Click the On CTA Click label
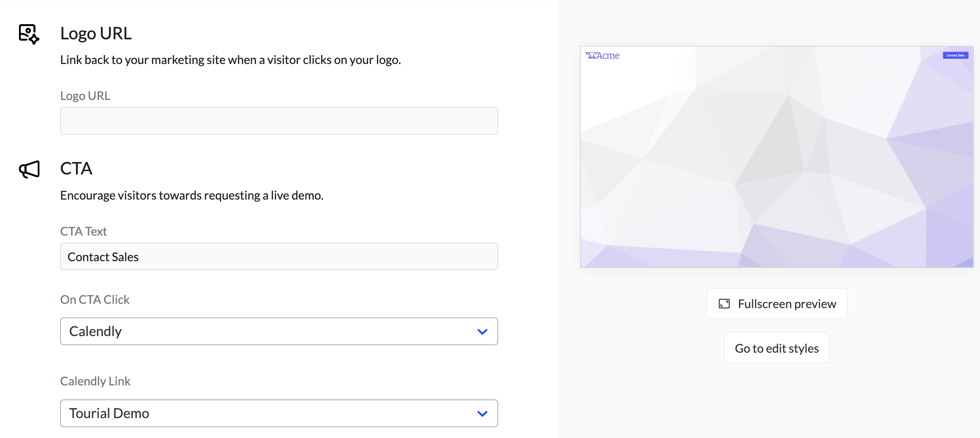The height and width of the screenshot is (438, 980). tap(95, 300)
